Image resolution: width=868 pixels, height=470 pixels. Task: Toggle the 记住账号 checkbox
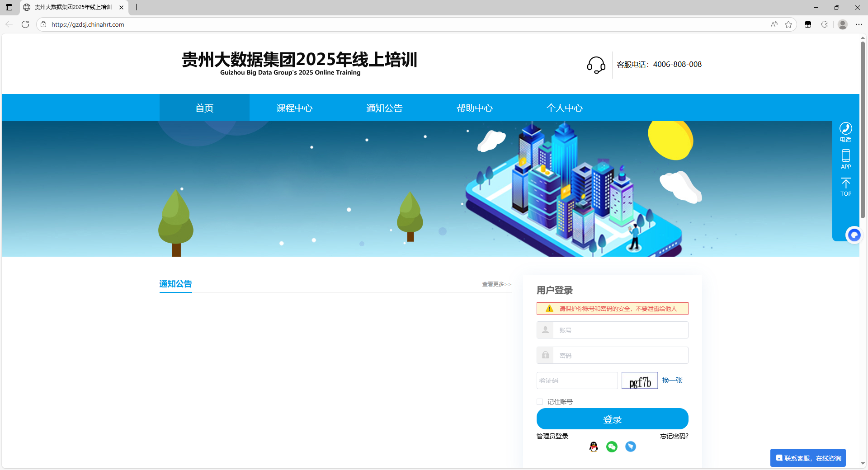[x=540, y=402]
